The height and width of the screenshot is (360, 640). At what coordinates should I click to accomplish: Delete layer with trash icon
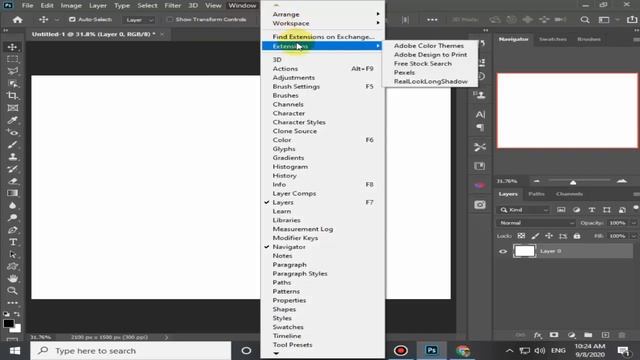click(x=622, y=335)
